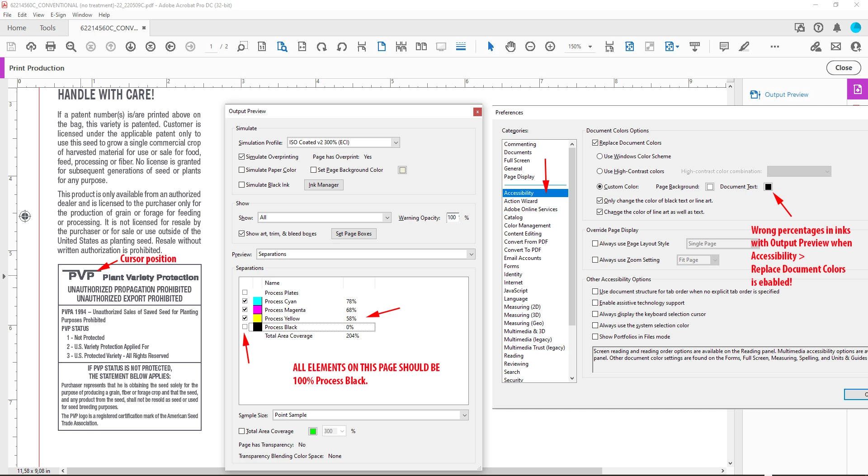868x476 pixels.
Task: Toggle Enable assistive technology support
Action: point(595,303)
